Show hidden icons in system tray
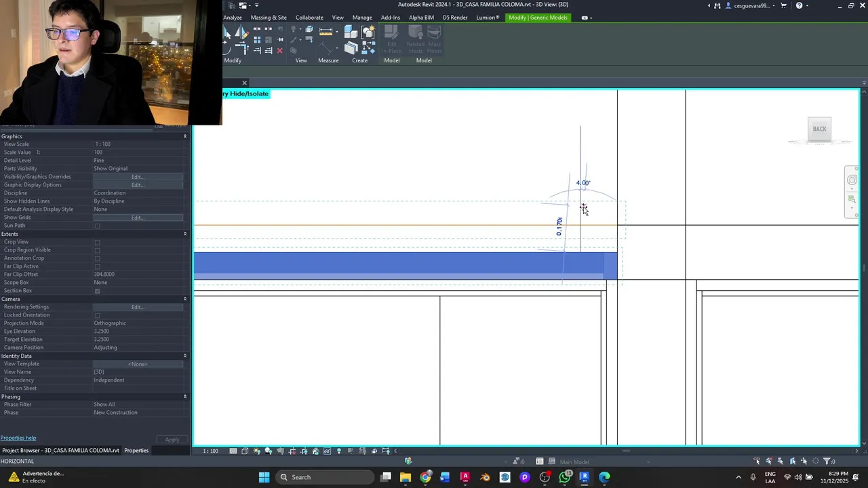 pyautogui.click(x=738, y=477)
